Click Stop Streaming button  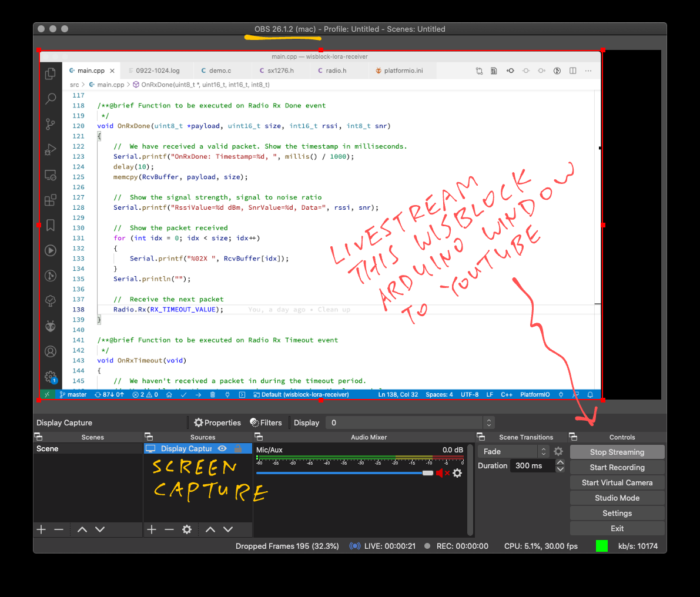tap(617, 452)
